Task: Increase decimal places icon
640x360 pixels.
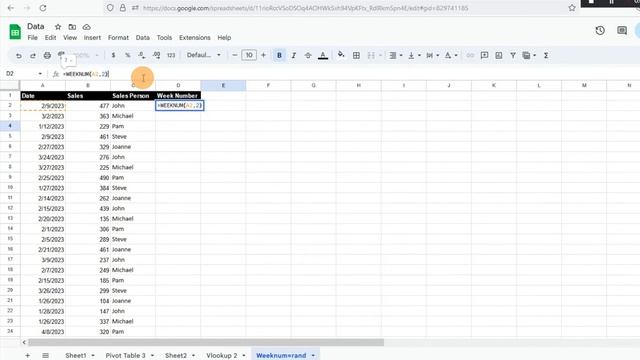Action: tap(156, 56)
